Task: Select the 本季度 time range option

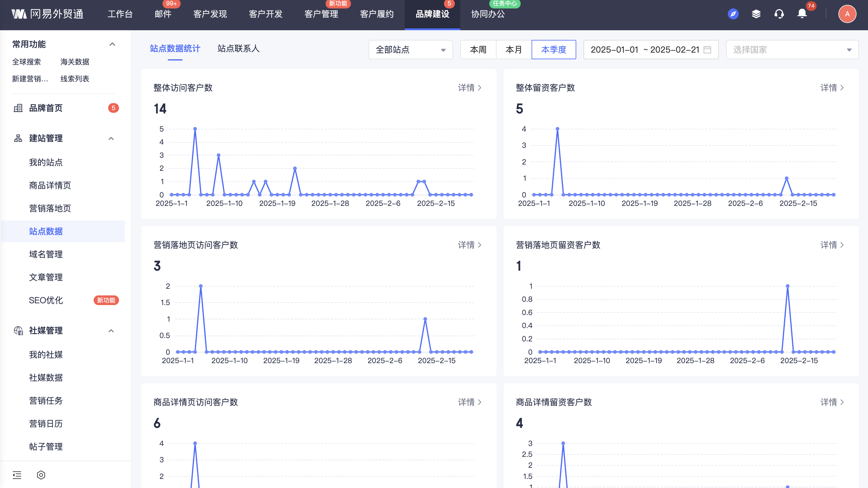Action: (553, 50)
